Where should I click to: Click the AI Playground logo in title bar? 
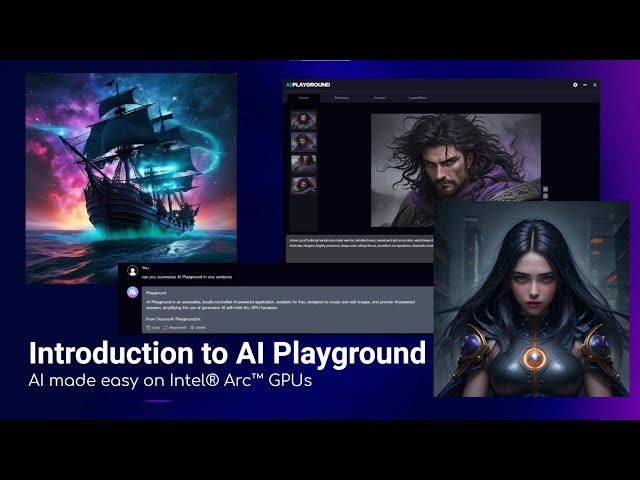point(308,84)
